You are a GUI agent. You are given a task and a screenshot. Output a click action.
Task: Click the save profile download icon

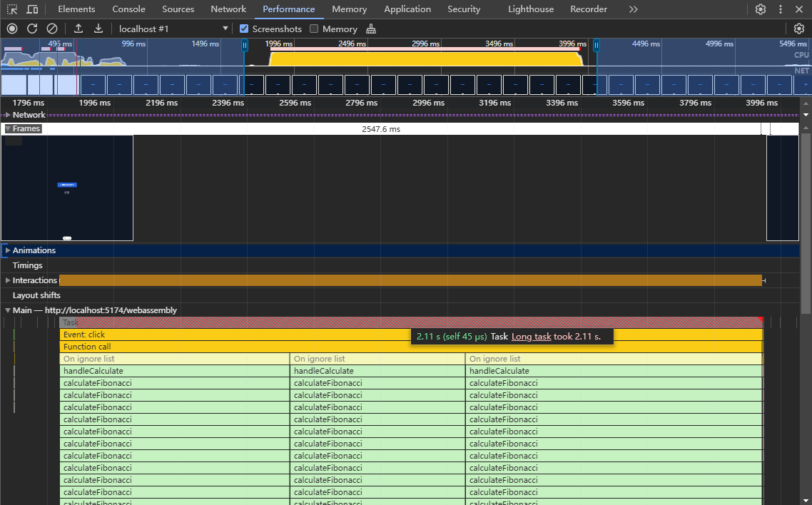click(x=98, y=29)
